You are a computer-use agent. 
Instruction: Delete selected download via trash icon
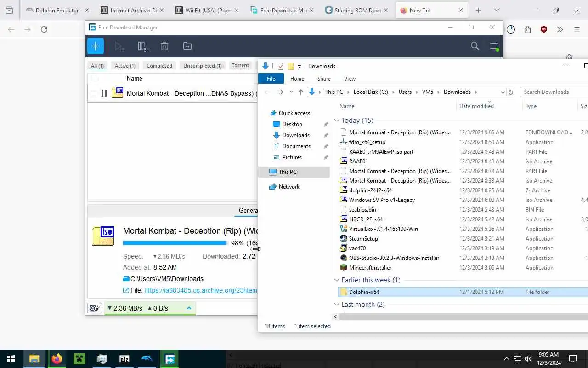click(164, 46)
